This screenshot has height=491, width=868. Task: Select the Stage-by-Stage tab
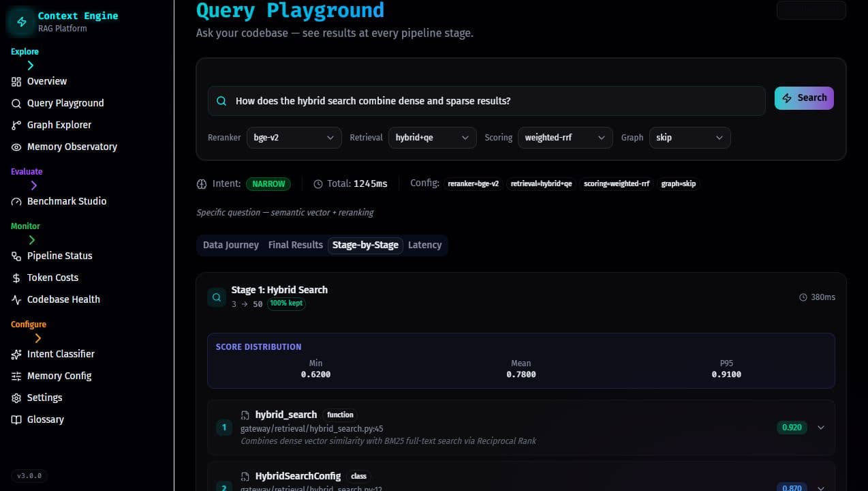(x=365, y=245)
